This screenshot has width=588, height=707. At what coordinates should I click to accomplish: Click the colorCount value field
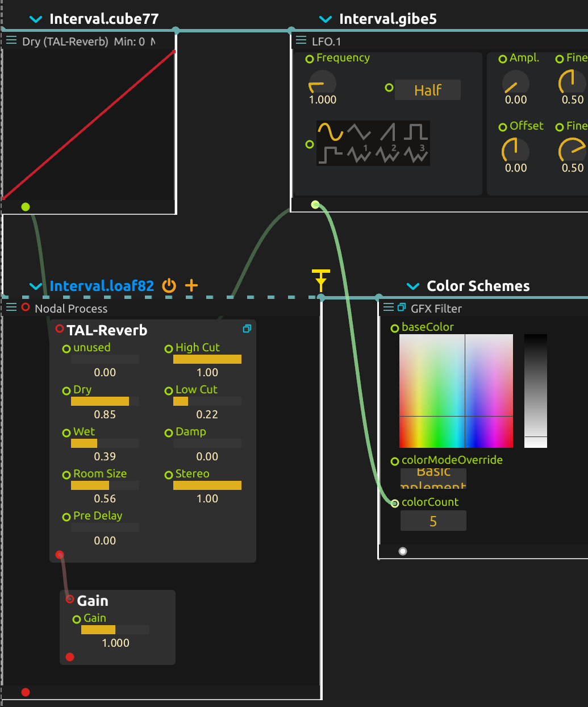click(x=433, y=521)
